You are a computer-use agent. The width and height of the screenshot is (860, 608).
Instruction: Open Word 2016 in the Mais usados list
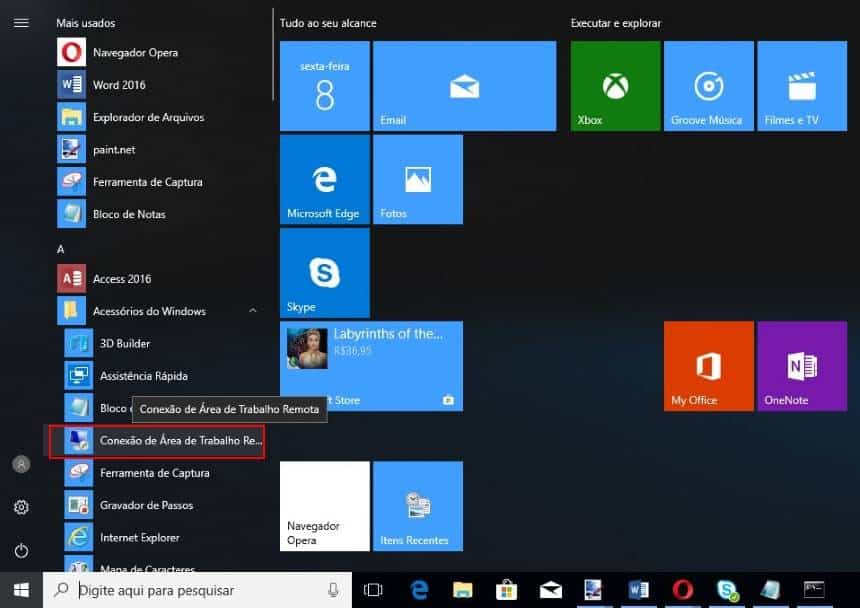(x=156, y=85)
